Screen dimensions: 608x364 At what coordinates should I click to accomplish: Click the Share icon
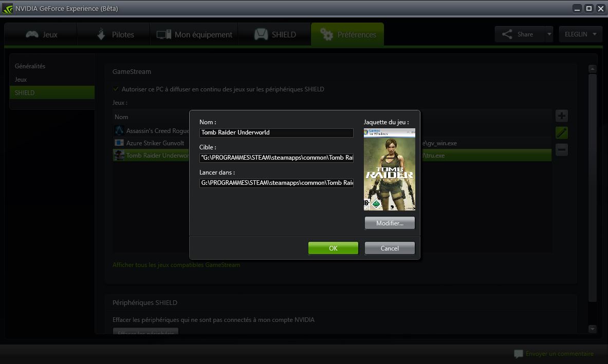coord(508,34)
